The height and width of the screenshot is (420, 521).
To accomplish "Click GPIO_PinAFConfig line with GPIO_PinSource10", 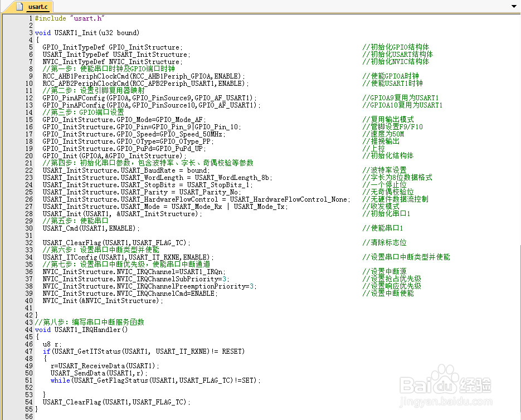I will [x=152, y=105].
